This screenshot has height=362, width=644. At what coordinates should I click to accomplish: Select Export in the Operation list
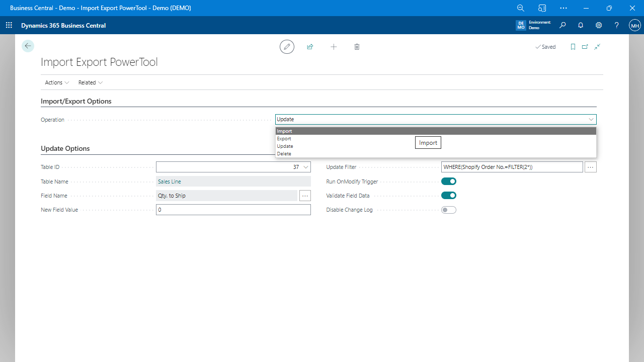pyautogui.click(x=284, y=138)
